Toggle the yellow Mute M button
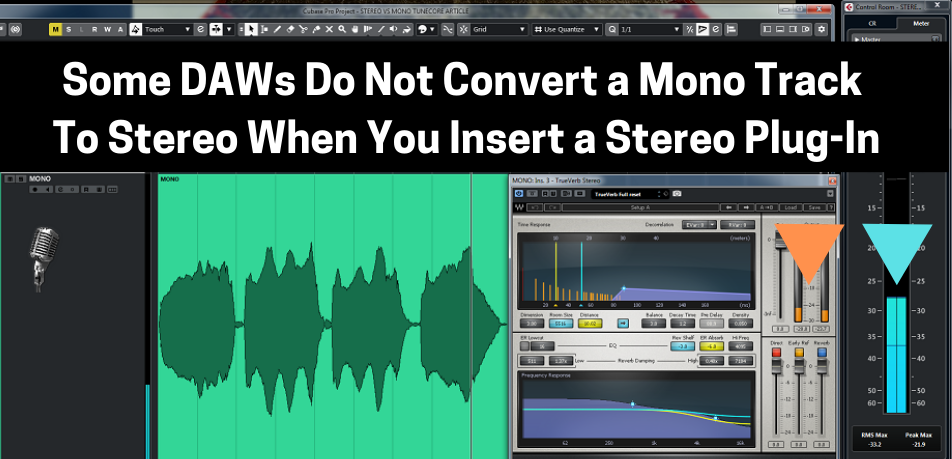Viewport: 952px width, 459px height. [x=55, y=29]
